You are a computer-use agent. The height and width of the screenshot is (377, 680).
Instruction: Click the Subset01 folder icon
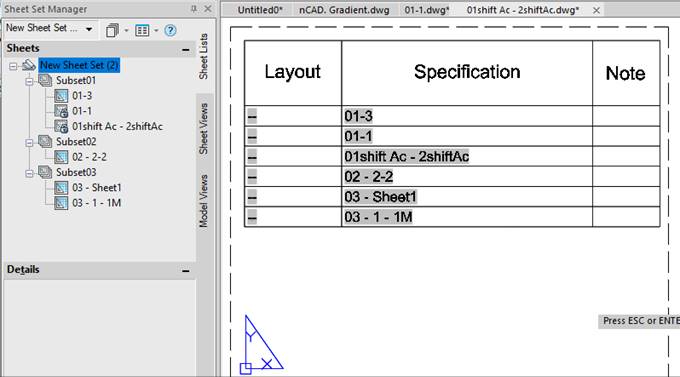[x=45, y=80]
